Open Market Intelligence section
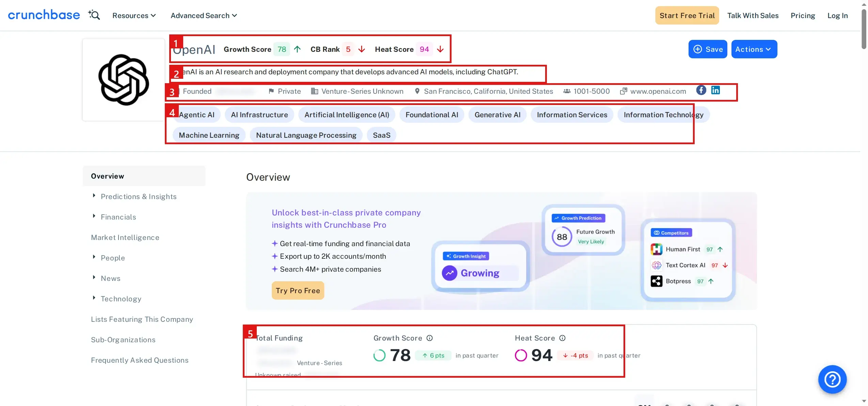Image resolution: width=868 pixels, height=406 pixels. pyautogui.click(x=125, y=238)
